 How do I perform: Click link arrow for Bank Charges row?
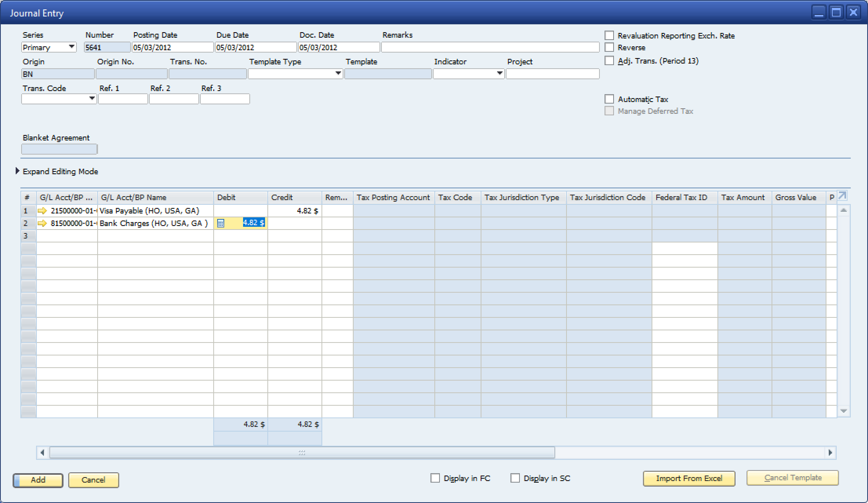pos(42,224)
